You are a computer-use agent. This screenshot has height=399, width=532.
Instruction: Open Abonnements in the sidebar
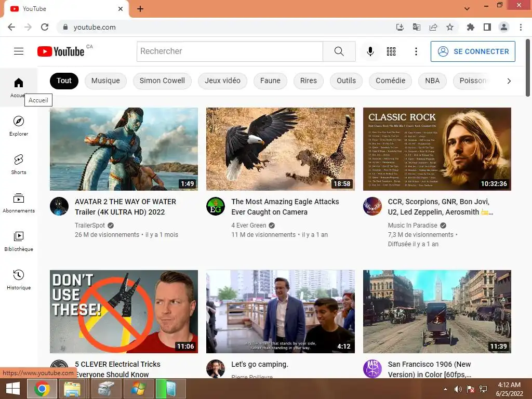pos(19,203)
